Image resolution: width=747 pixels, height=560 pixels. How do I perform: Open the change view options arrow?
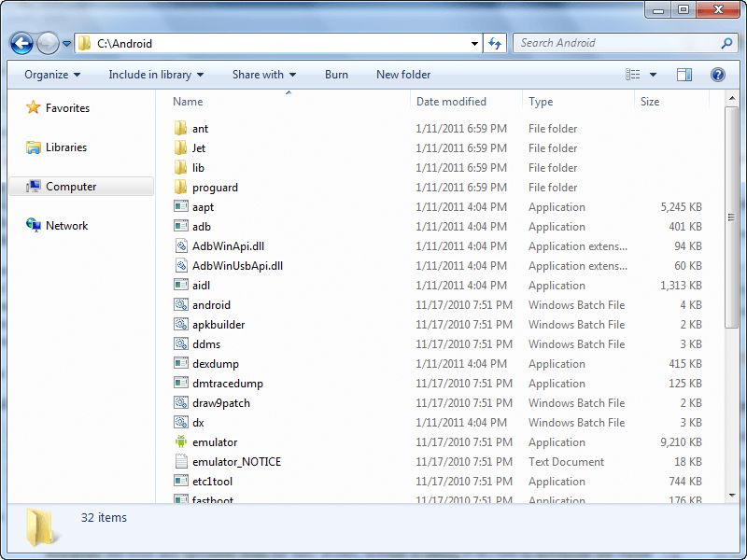pos(653,75)
